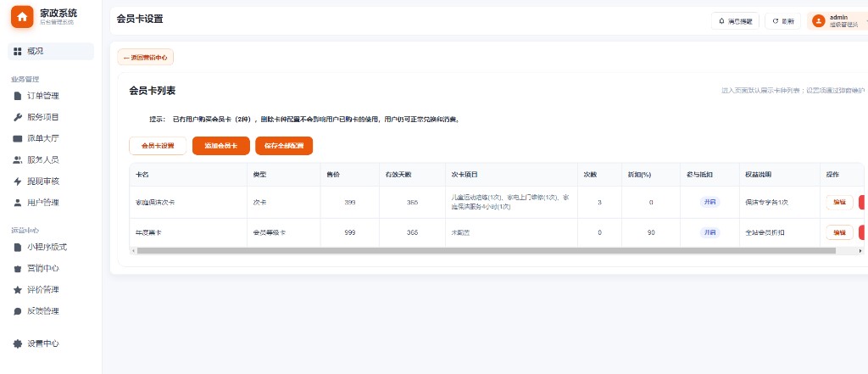The width and height of the screenshot is (868, 374).
Task: Click the 会员卡列表 heading
Action: click(x=153, y=91)
